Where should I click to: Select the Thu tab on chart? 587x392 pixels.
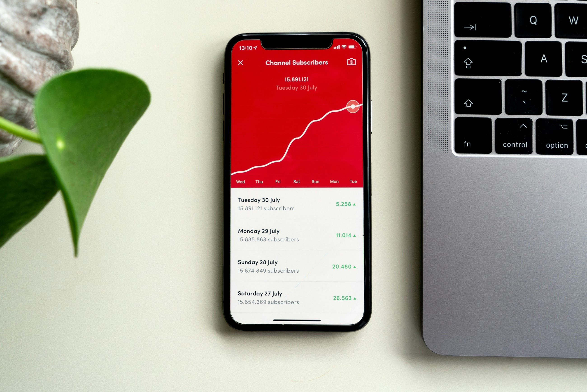click(259, 181)
